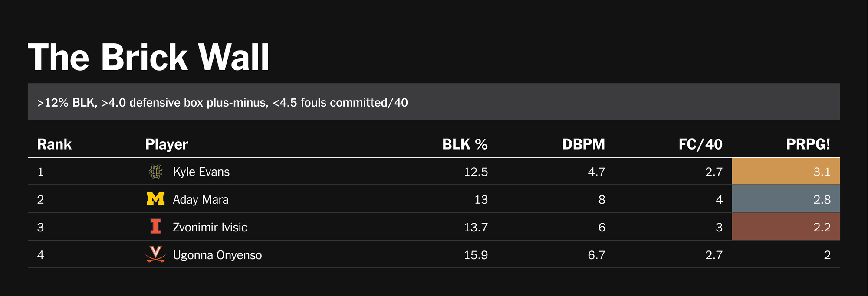Sort by the BLK % column header
This screenshot has width=868, height=296.
point(464,144)
